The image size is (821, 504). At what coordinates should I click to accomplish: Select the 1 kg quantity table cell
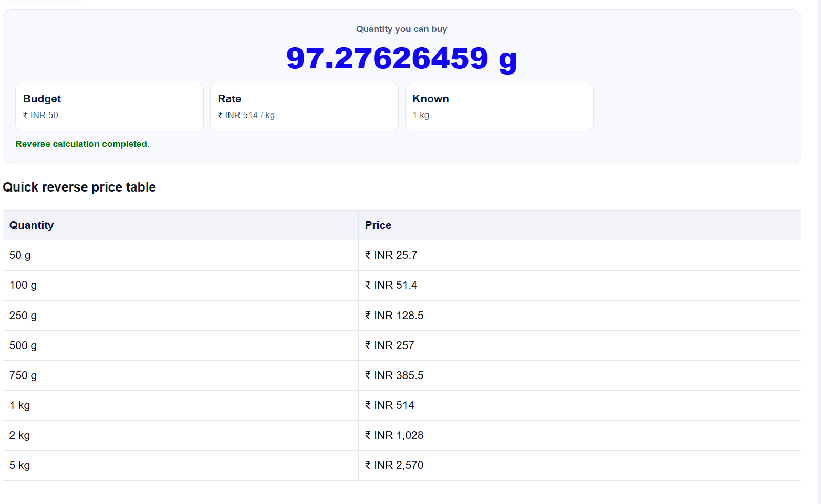tap(181, 405)
